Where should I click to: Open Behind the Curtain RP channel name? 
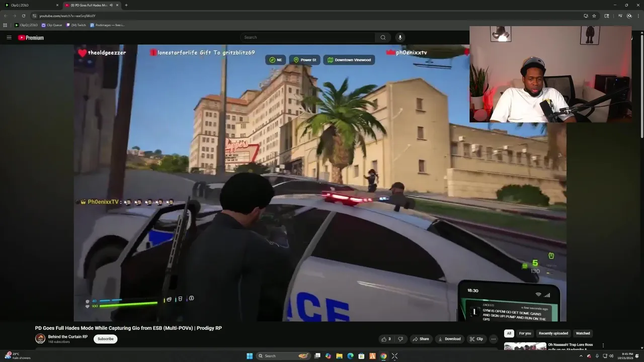tap(68, 336)
